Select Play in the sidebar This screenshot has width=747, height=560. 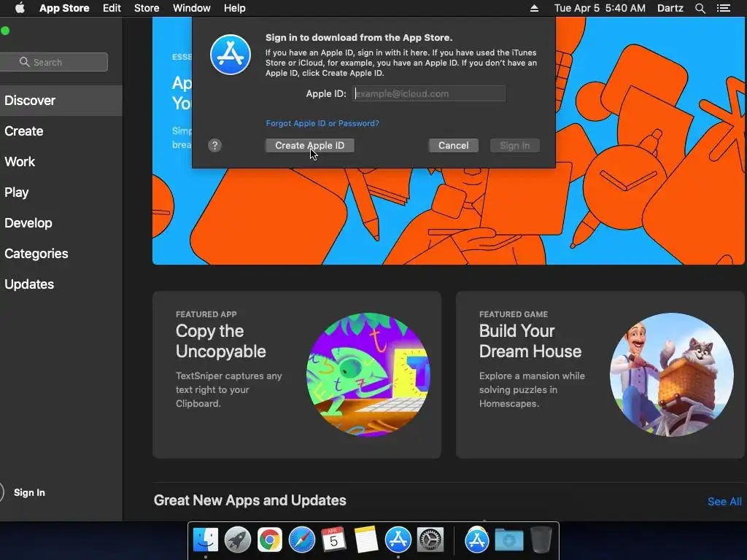(61, 192)
